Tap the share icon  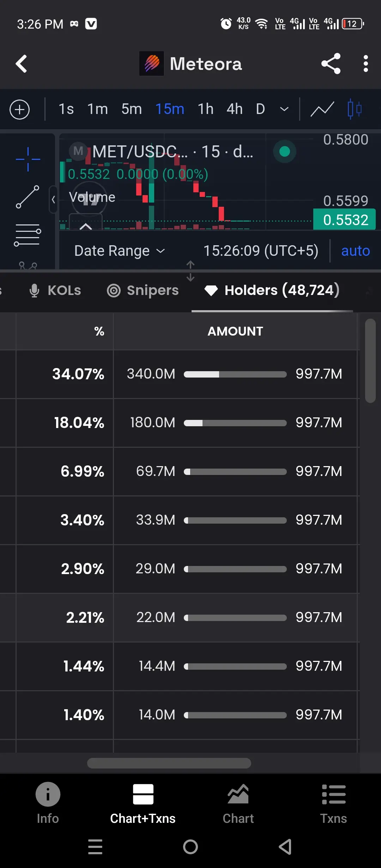(331, 64)
